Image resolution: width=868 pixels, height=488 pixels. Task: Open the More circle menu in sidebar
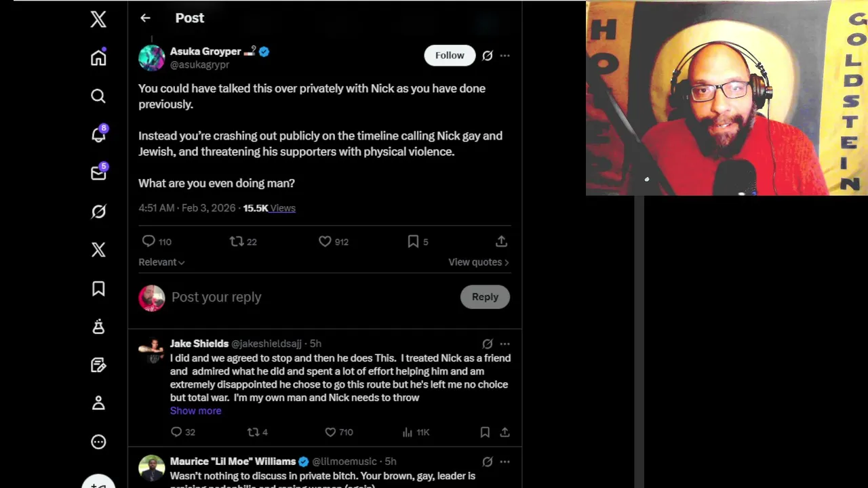[98, 442]
